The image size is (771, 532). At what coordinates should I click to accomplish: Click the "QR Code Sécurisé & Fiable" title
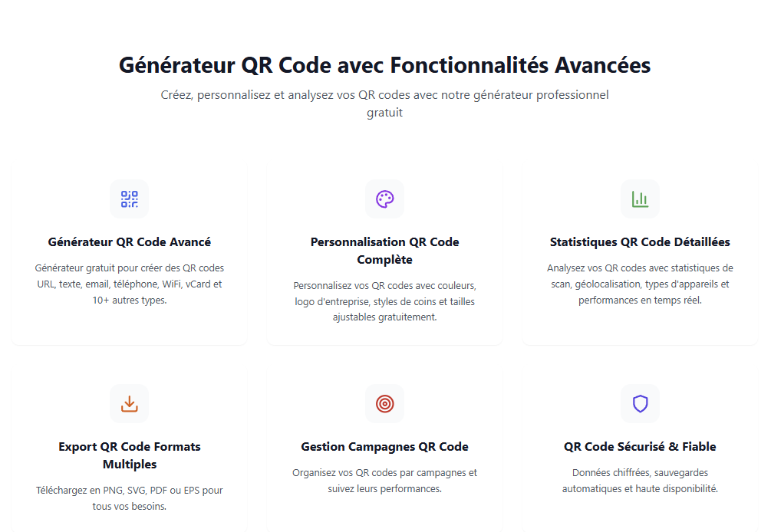coord(640,447)
